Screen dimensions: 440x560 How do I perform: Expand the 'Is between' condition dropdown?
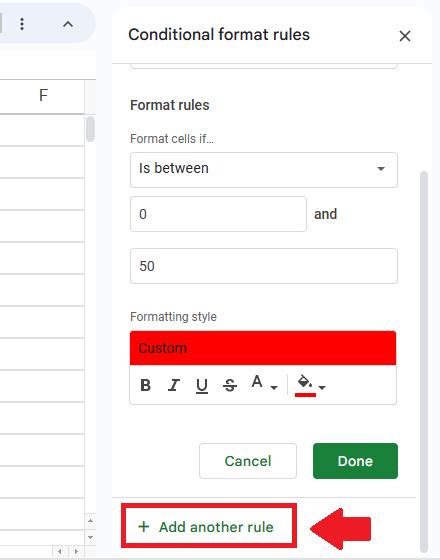point(264,170)
